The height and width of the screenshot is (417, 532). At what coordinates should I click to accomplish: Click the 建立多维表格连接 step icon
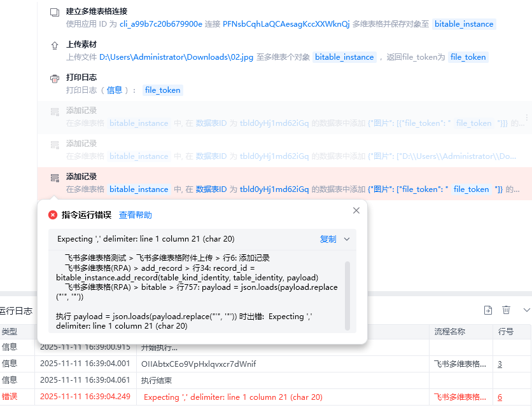click(55, 12)
